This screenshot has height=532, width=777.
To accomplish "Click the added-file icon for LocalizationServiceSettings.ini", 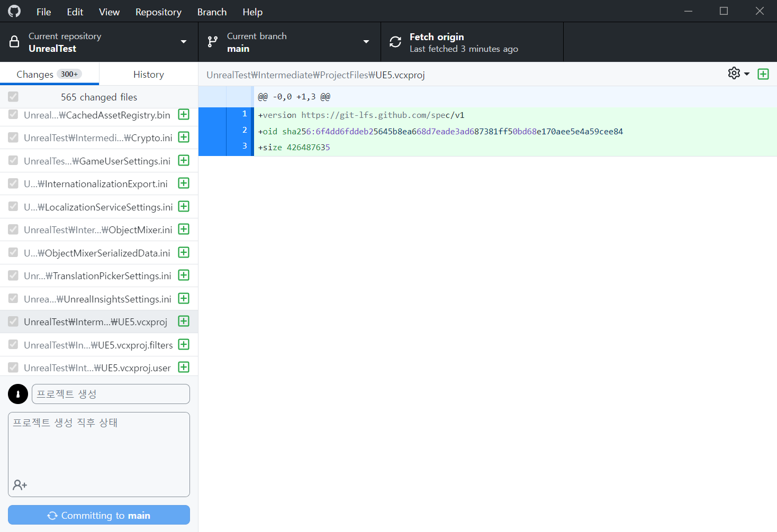I will pos(184,206).
